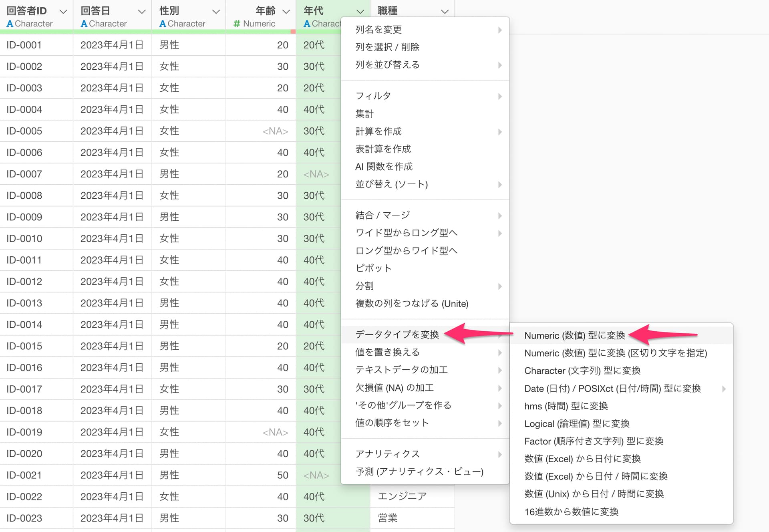Open the 性別 column header menu arrow
The width and height of the screenshot is (769, 532).
pos(216,12)
